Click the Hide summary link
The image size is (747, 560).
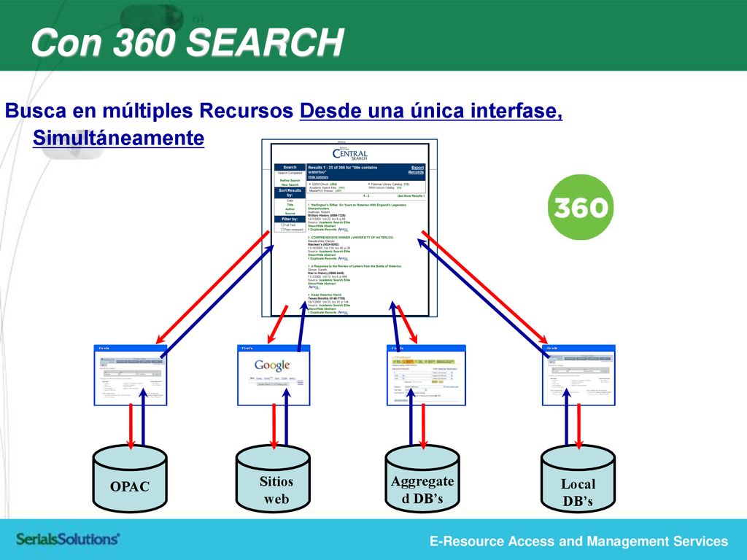click(x=318, y=177)
